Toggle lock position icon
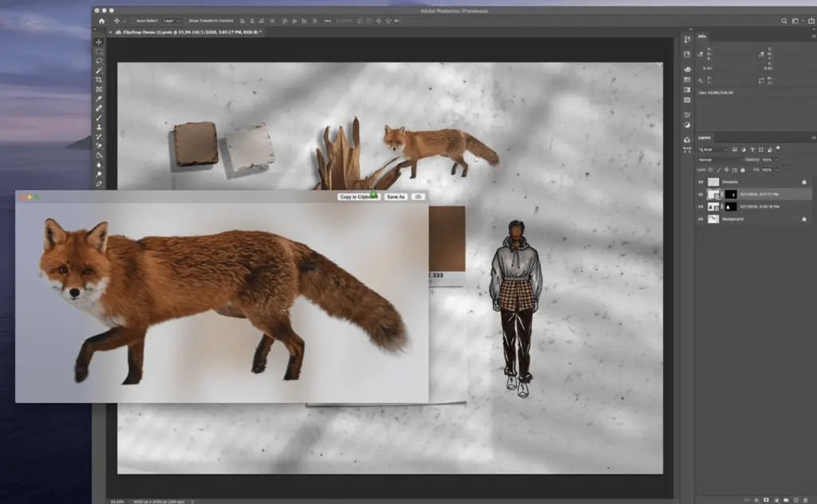The image size is (817, 504). coord(726,170)
